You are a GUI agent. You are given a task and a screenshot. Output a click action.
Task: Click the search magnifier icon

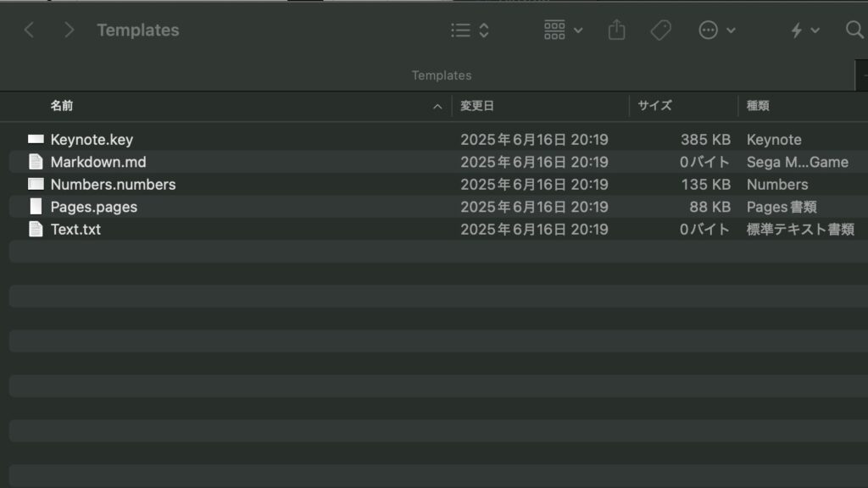pos(854,30)
